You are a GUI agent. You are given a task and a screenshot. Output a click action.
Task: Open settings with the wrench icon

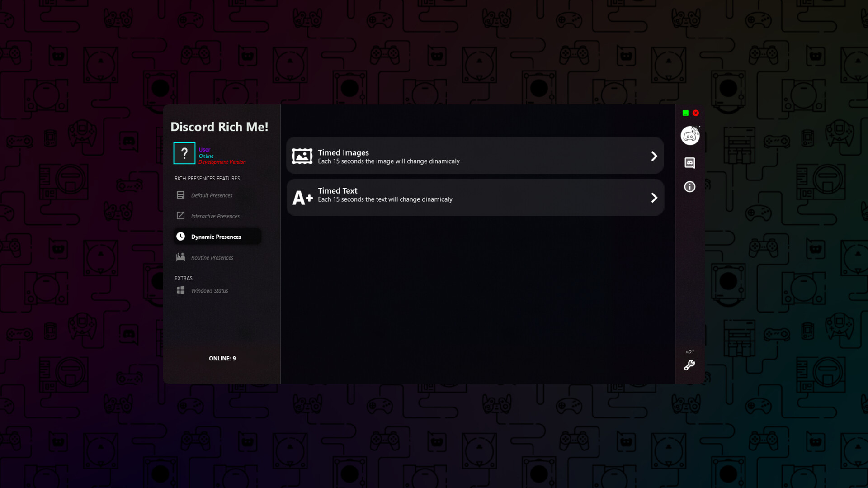689,365
